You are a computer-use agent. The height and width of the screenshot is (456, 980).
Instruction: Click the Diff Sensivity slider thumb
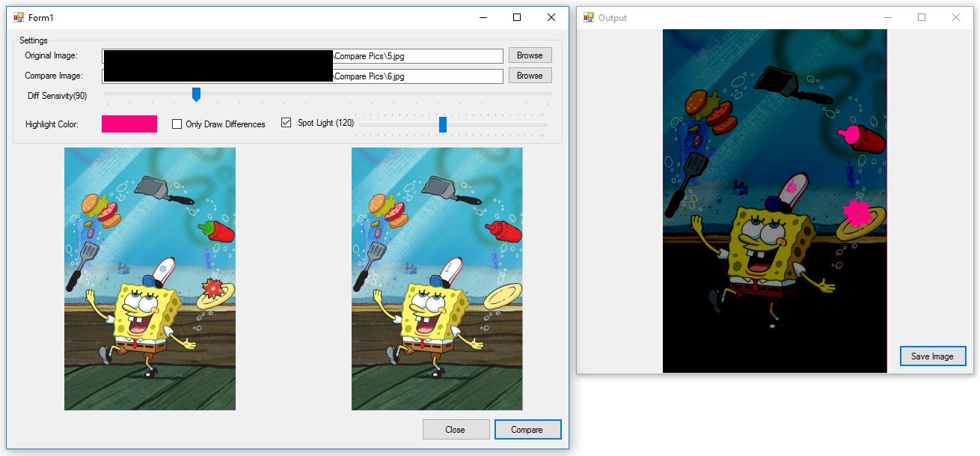196,94
